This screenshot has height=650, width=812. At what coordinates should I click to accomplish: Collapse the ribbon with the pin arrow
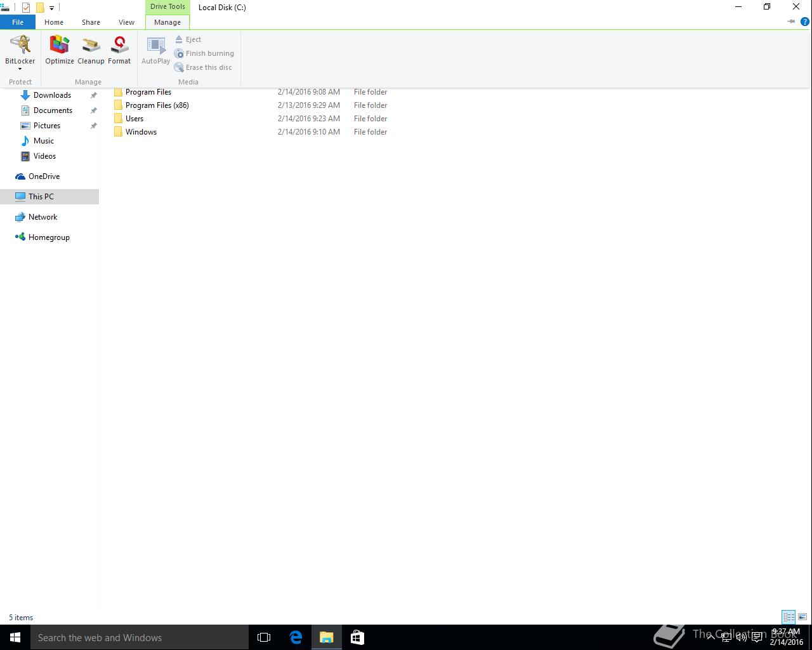790,22
